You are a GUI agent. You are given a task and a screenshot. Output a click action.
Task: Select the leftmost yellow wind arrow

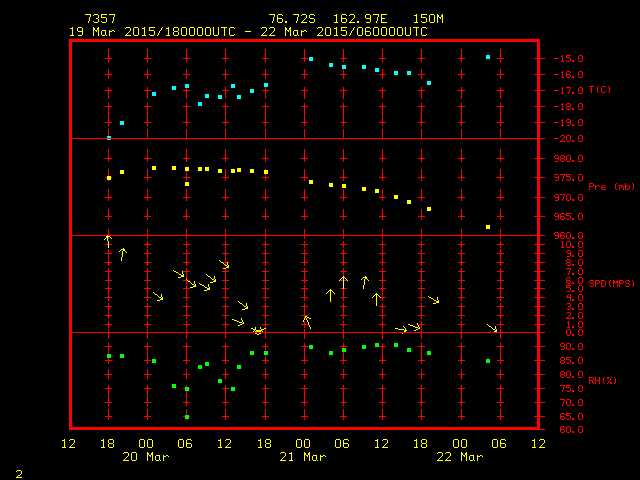pyautogui.click(x=108, y=239)
